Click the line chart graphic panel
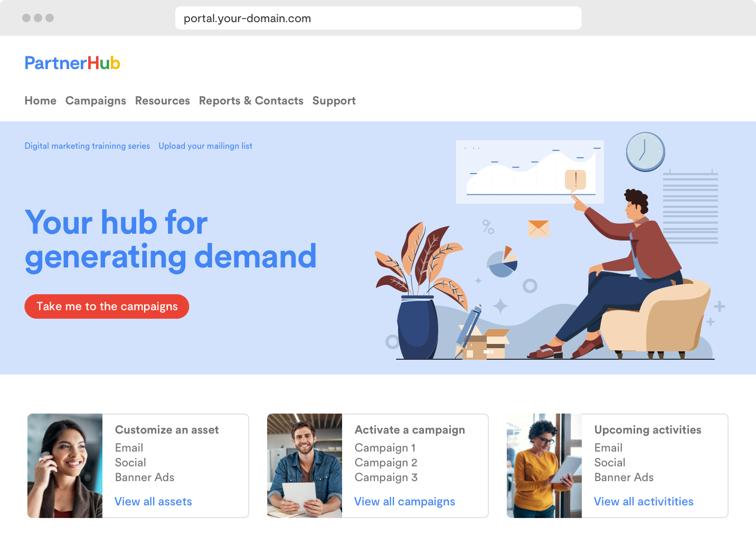756x556 pixels. 530,172
